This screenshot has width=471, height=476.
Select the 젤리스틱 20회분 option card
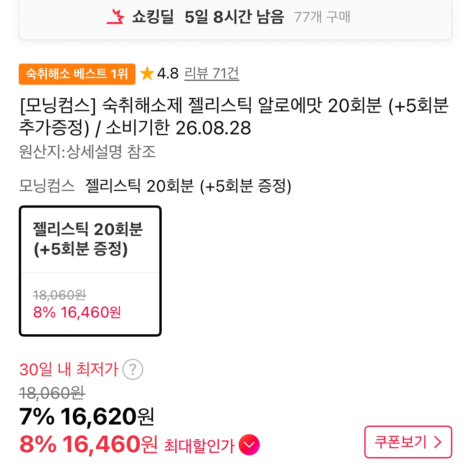(90, 271)
